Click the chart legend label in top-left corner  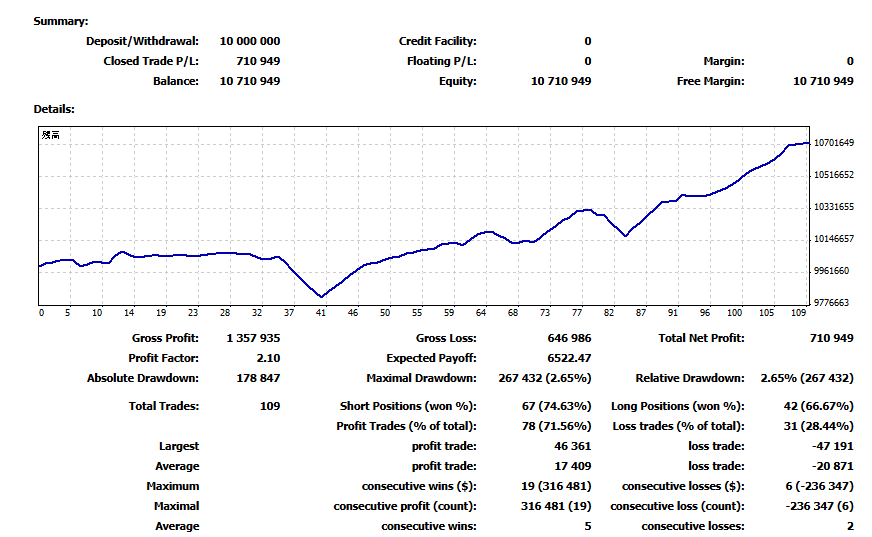(x=50, y=135)
